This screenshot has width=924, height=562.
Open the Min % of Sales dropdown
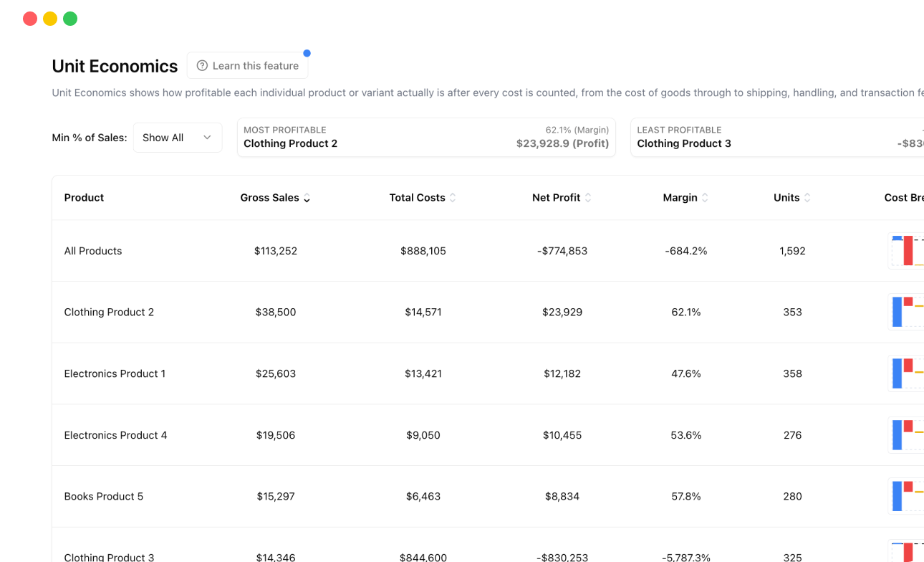point(178,137)
